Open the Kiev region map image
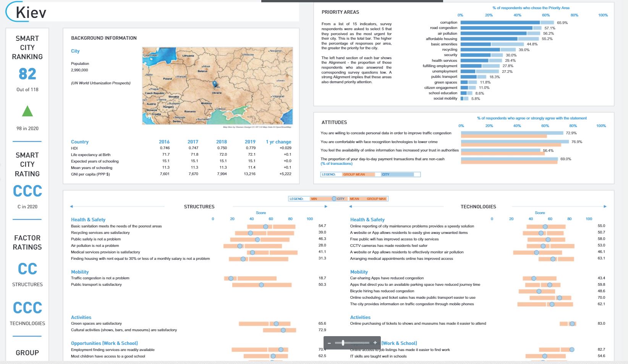Viewport: 628px width, 364px height. (x=217, y=86)
